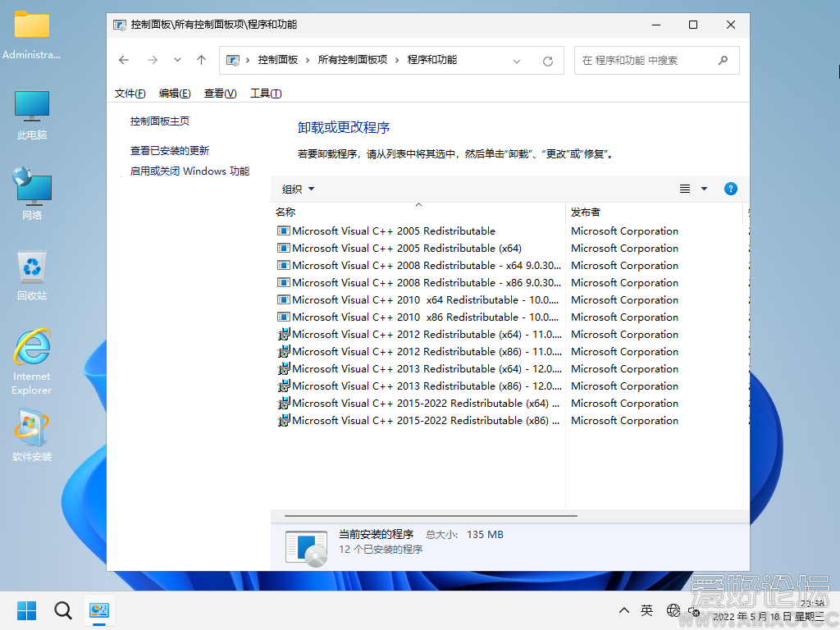Refresh the Programs and Features list
Screen dimensions: 840x630
547,61
